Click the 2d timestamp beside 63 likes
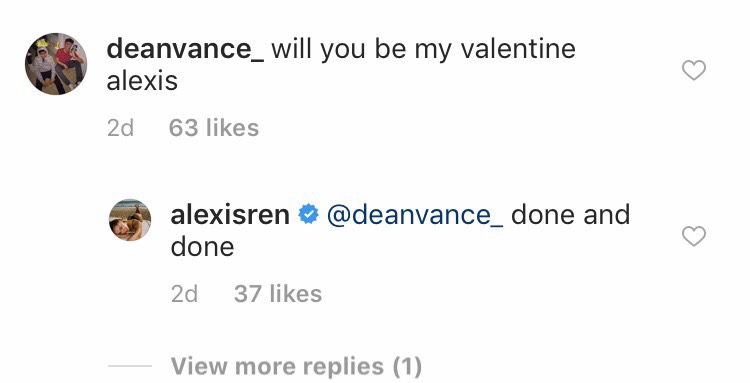 pyautogui.click(x=121, y=128)
